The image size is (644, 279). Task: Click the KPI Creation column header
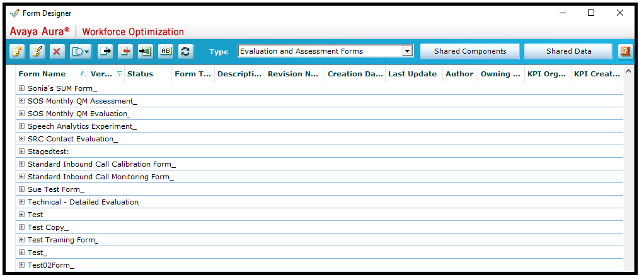597,74
